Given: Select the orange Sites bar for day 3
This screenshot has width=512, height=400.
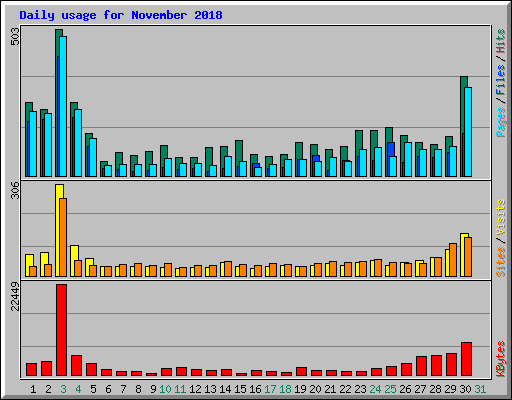Looking at the screenshot, I should tap(63, 237).
